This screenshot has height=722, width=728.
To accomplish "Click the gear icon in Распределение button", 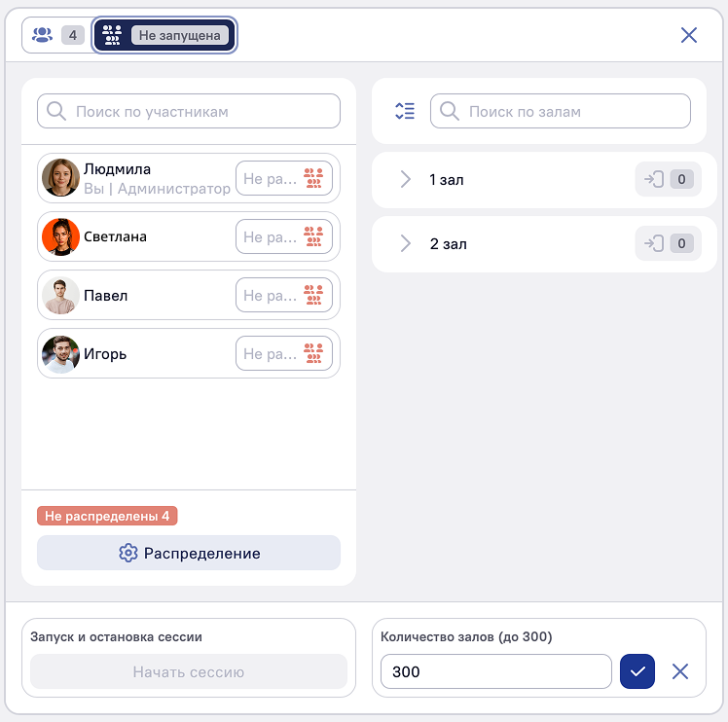I will pos(128,553).
